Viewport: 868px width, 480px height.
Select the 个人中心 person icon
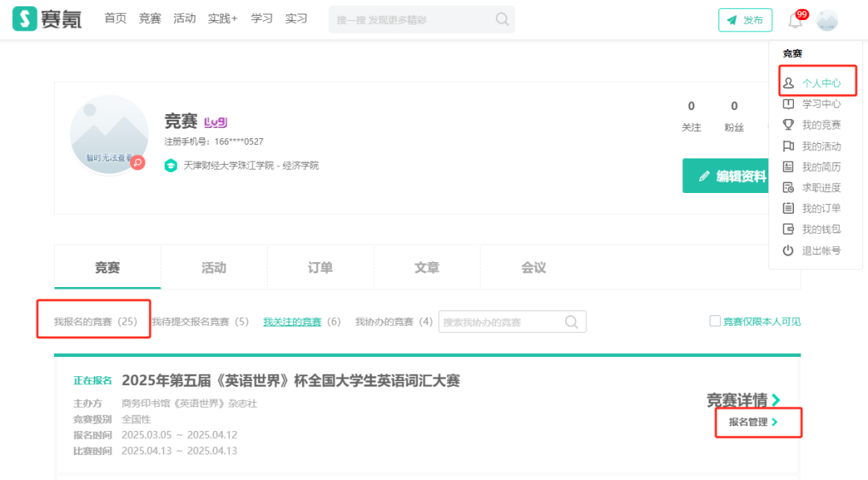pos(790,81)
